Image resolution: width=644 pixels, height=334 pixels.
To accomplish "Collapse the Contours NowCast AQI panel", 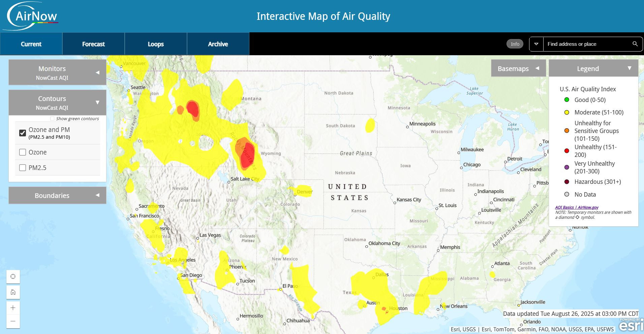I will 57,102.
